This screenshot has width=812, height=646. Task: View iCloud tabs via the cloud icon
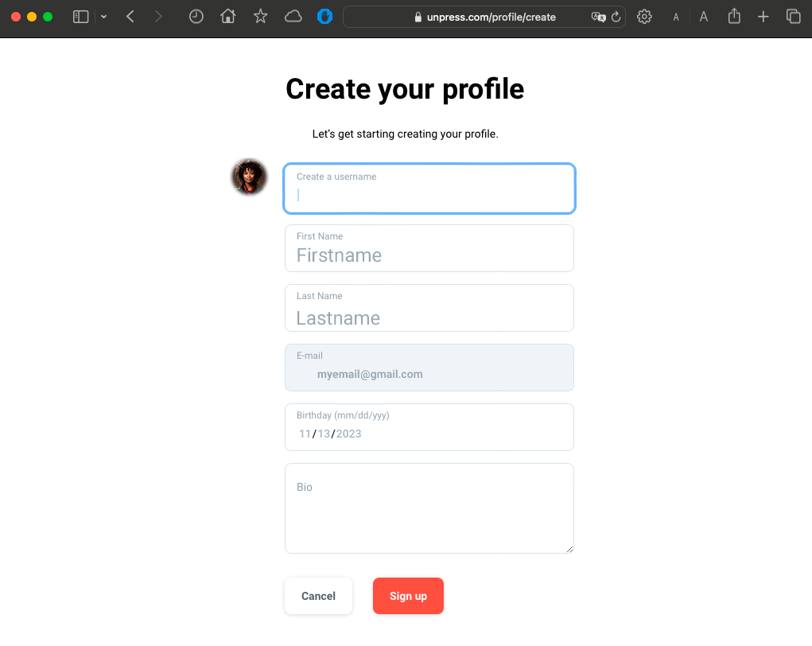pos(293,16)
